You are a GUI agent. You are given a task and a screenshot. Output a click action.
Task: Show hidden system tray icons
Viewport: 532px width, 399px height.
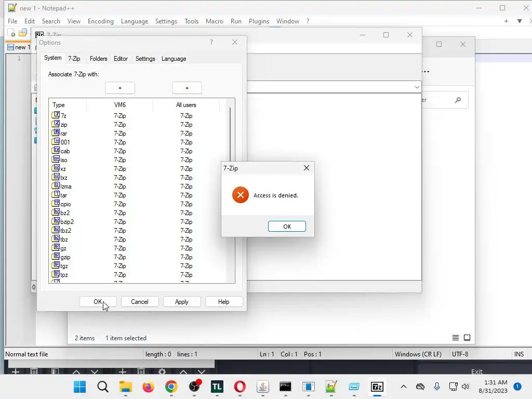tap(403, 387)
